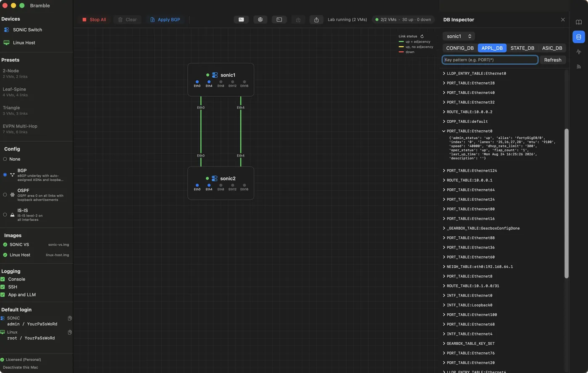
Task: Expand the INTF_TABLE:Loopback0 row
Action: pyautogui.click(x=444, y=305)
